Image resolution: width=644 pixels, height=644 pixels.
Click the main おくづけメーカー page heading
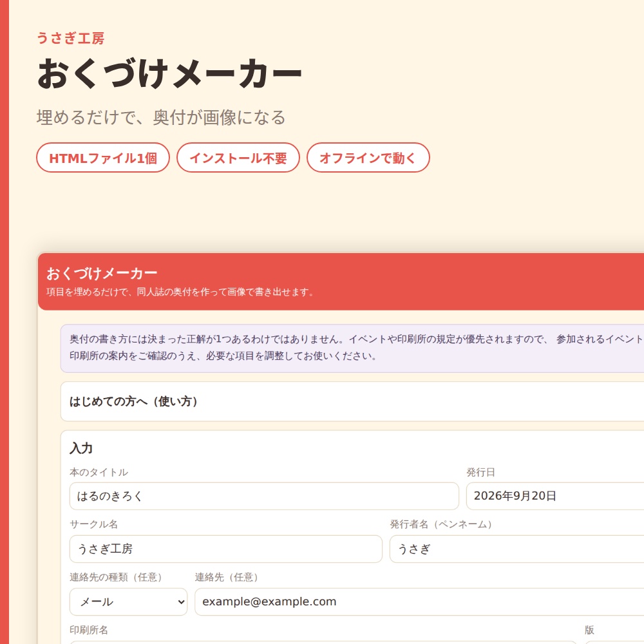(169, 73)
